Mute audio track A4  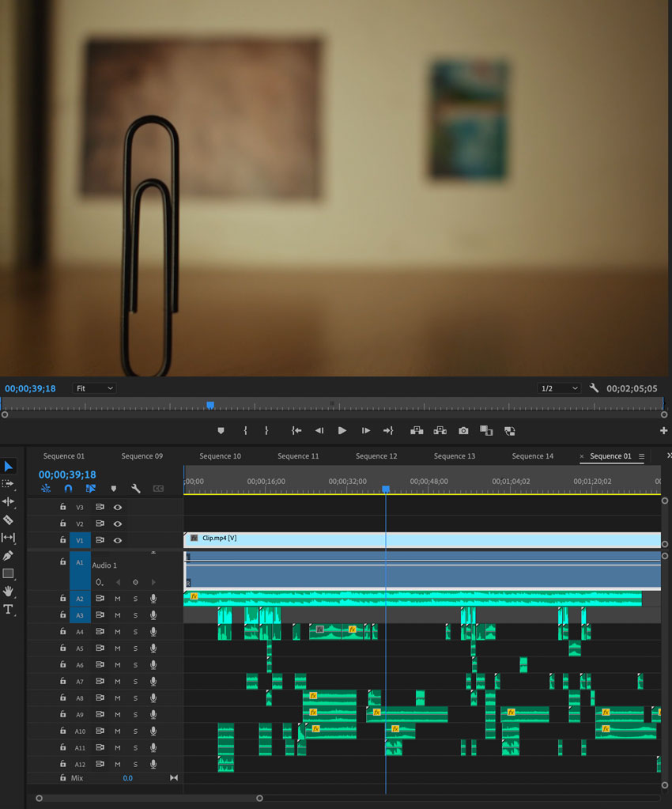(118, 632)
